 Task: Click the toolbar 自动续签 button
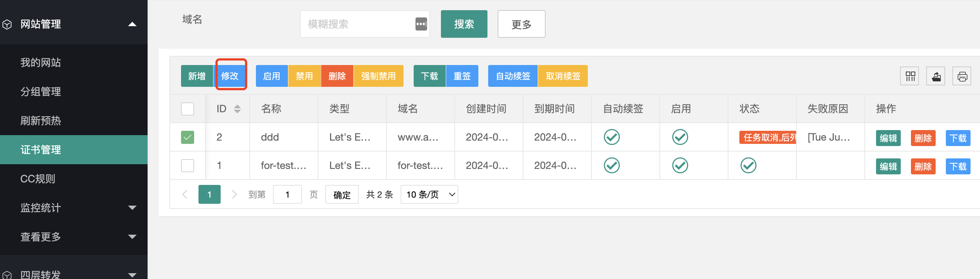[513, 76]
